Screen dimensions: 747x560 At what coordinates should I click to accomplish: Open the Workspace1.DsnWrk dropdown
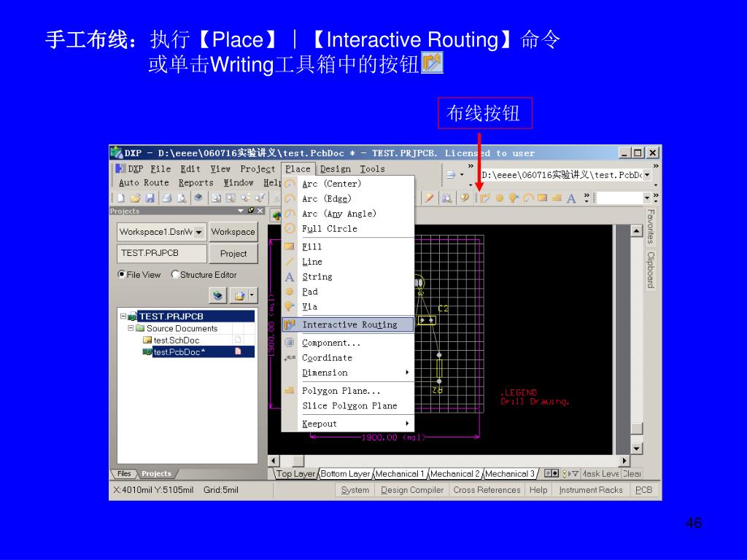click(199, 233)
